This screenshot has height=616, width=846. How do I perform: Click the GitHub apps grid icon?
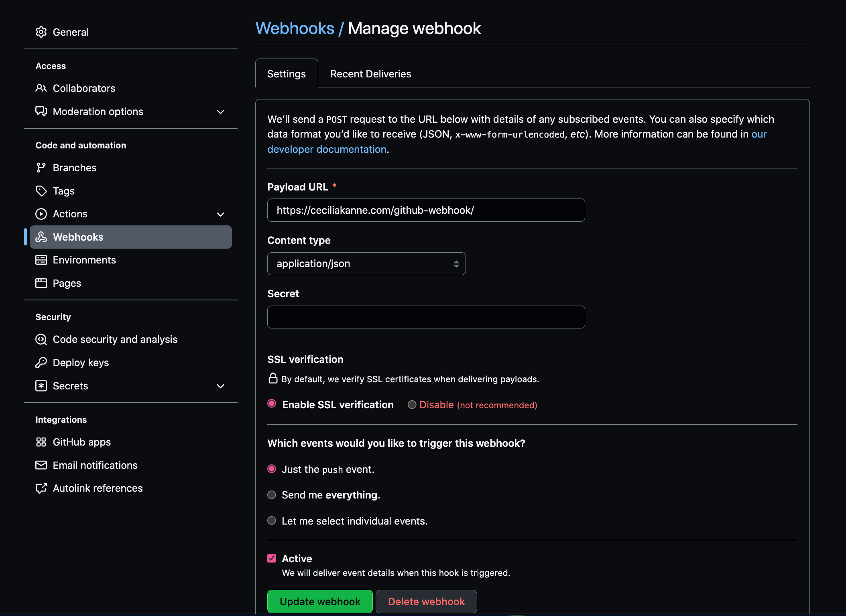point(41,442)
